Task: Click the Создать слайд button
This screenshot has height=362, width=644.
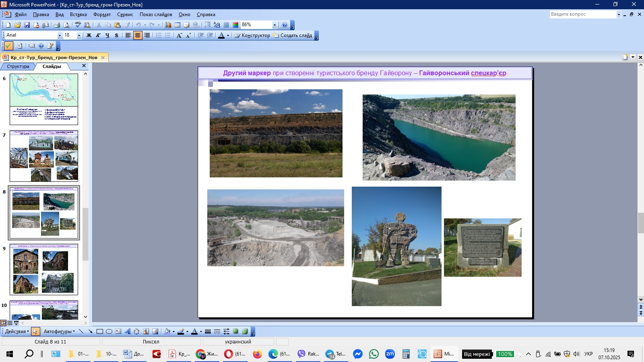Action: point(293,35)
